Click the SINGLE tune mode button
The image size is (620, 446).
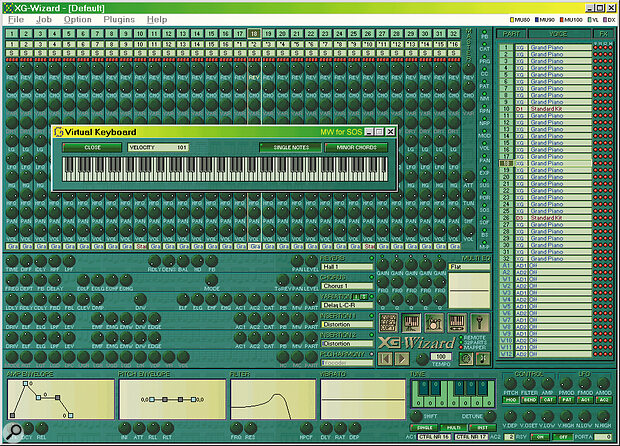(x=425, y=427)
